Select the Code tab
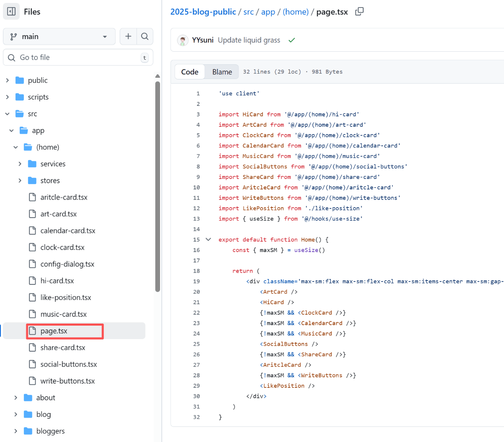504x442 pixels. click(x=189, y=72)
